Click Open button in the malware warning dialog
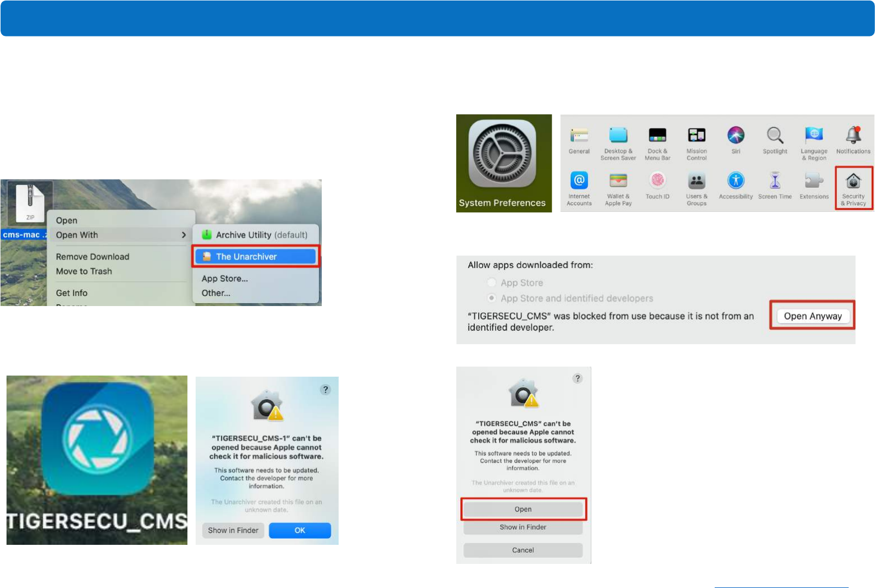The image size is (875, 588). [523, 510]
